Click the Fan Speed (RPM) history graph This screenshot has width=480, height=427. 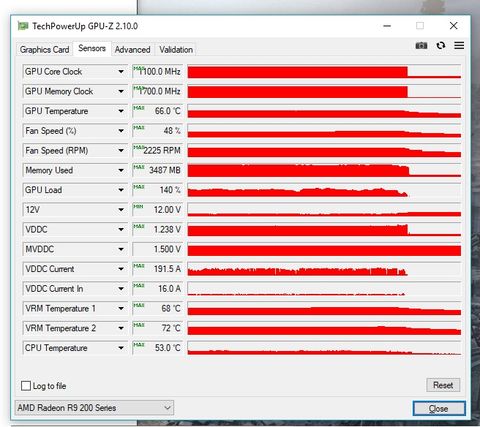tap(324, 150)
